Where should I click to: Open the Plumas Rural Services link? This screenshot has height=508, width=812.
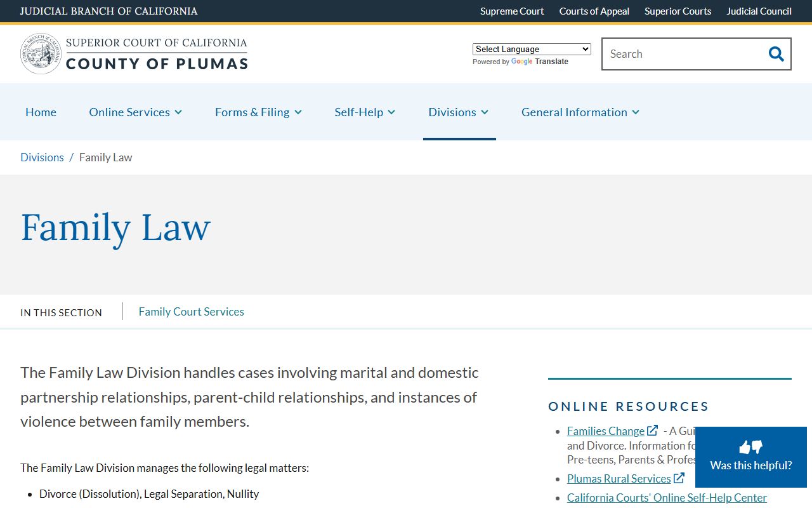click(x=619, y=478)
